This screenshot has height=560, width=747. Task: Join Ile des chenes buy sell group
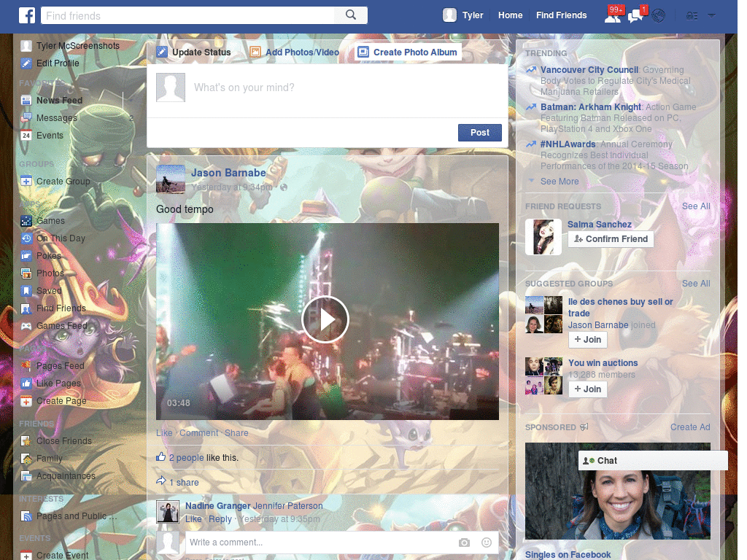(588, 340)
